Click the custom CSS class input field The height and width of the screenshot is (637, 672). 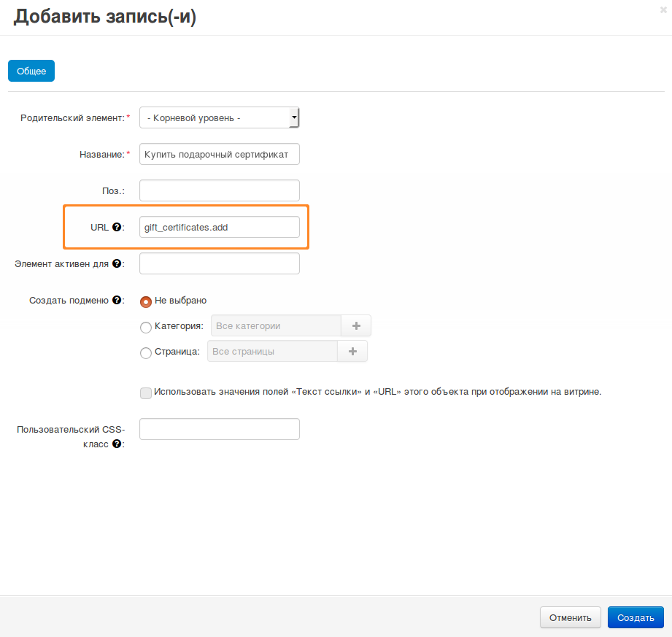tap(219, 429)
